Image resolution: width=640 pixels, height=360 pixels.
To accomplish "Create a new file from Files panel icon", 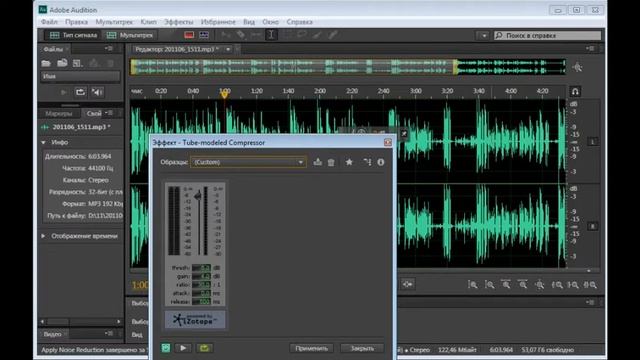I will point(78,63).
